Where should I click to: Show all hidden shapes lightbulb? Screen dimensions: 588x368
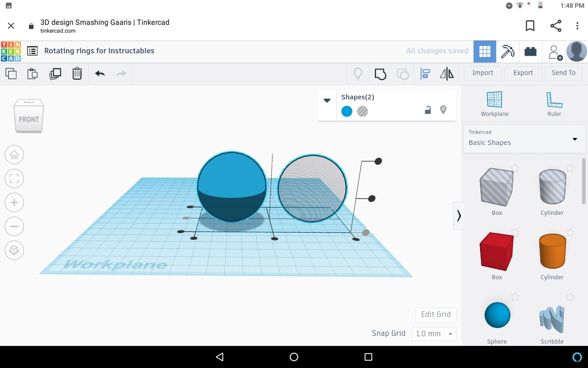coord(357,74)
